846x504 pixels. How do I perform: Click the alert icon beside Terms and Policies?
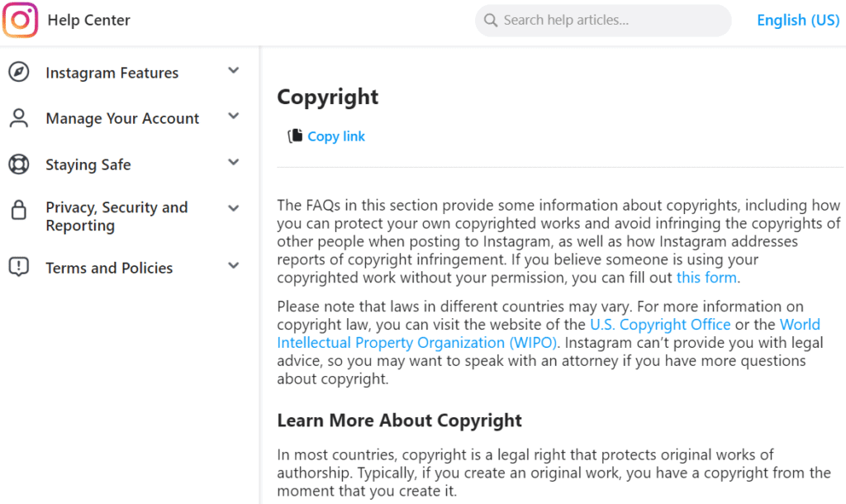(18, 267)
